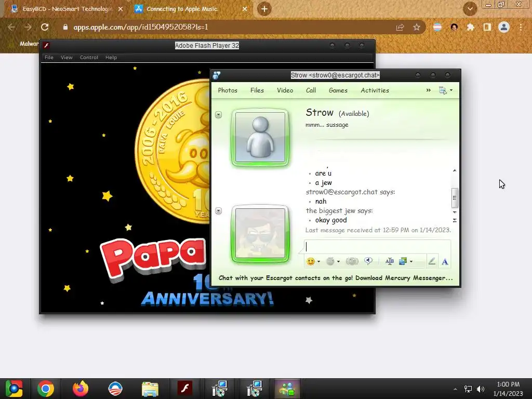Open Chrome from the taskbar
This screenshot has height=399, width=532.
(46, 389)
